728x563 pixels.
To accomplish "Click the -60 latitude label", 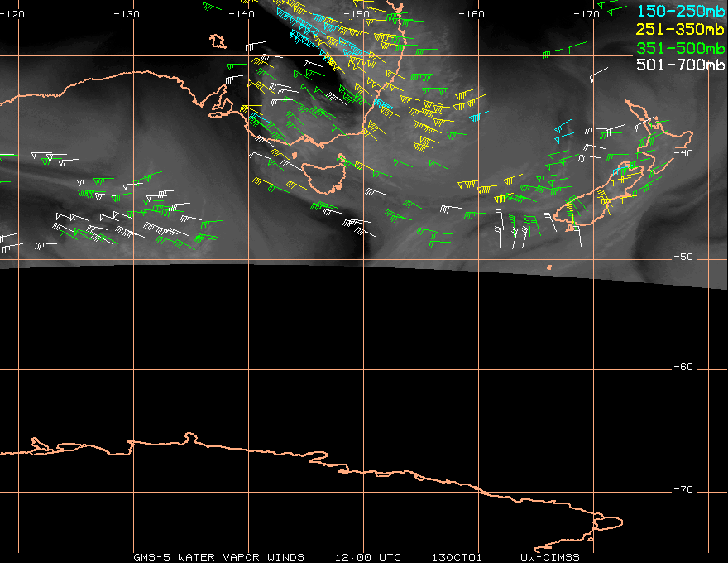I will pos(683,367).
